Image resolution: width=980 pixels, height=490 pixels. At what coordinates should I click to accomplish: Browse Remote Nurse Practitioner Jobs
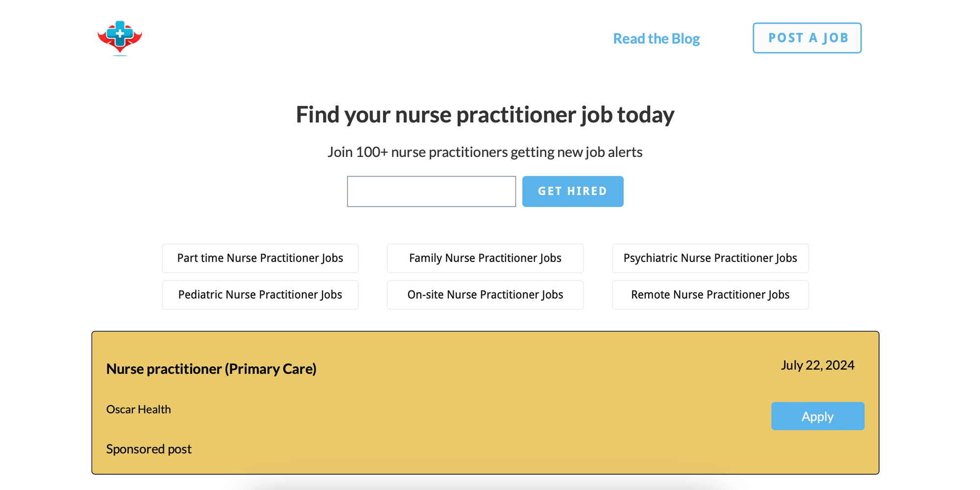[x=710, y=295]
